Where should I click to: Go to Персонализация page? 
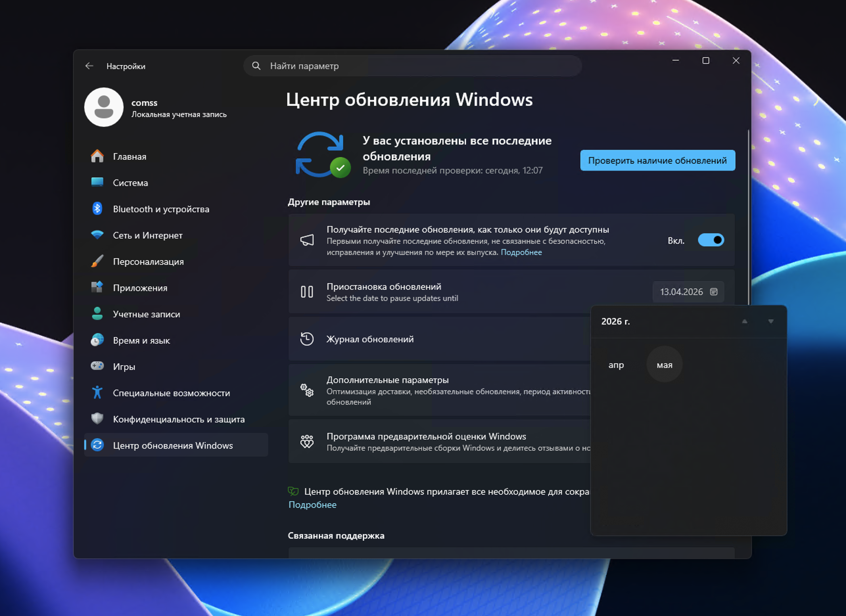[148, 262]
